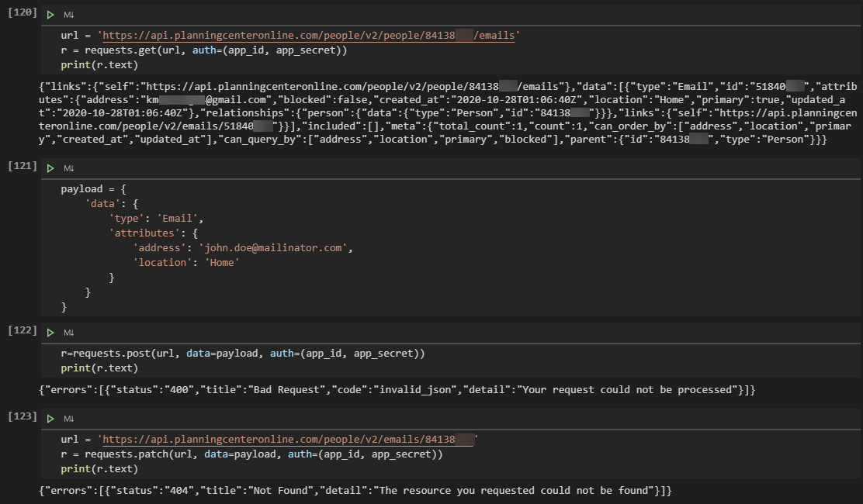Click the 'location': 'Home' line
Screen dimensions: 863x504
[x=186, y=263]
